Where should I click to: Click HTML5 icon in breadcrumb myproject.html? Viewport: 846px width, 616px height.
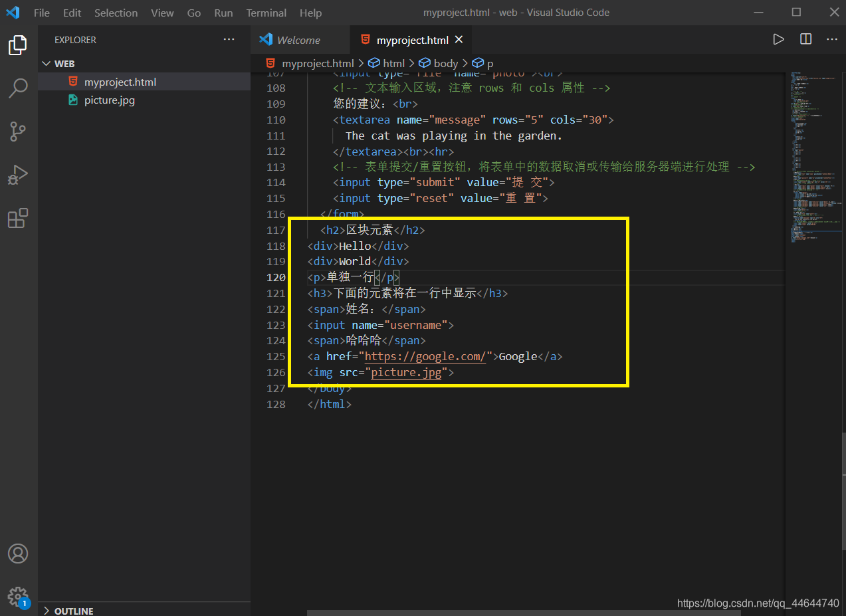point(270,63)
